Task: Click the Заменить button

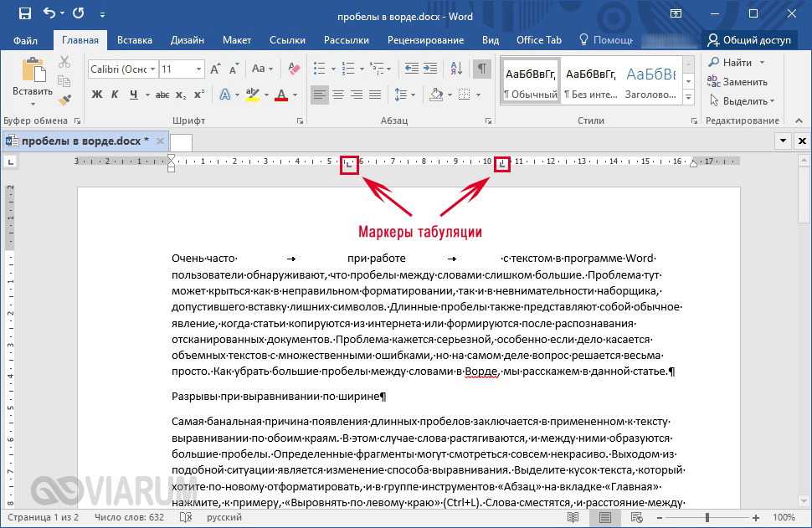Action: tap(737, 82)
